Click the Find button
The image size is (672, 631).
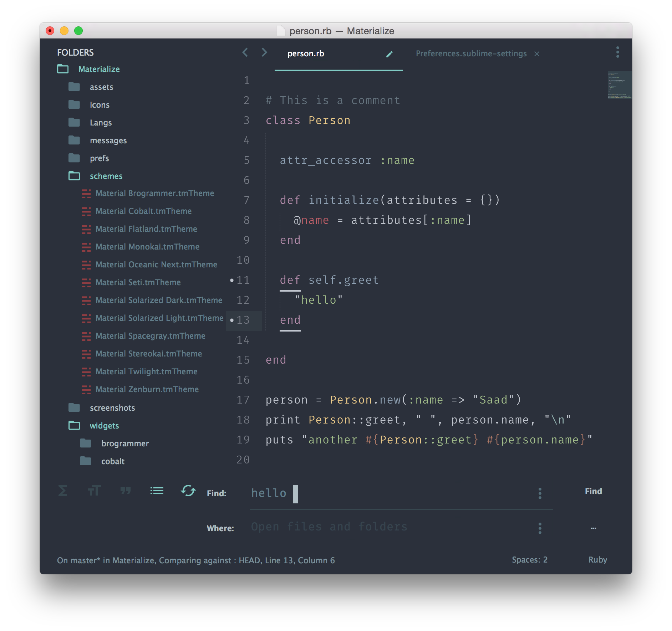click(x=594, y=491)
